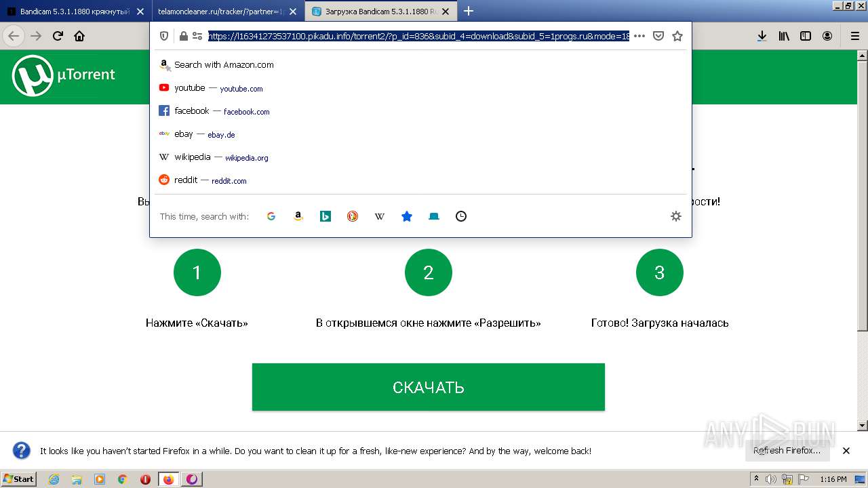Open page actions three-dot menu
The height and width of the screenshot is (488, 868).
pos(639,36)
